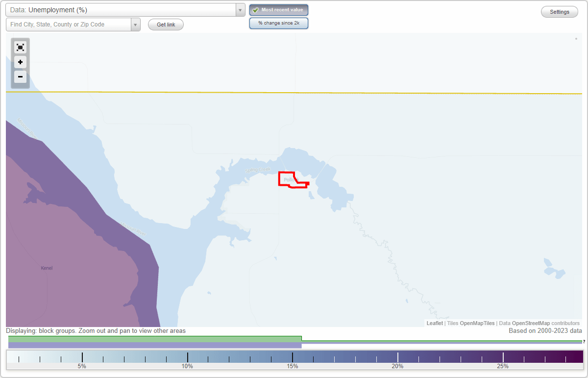Expand map to fullscreen view
The width and height of the screenshot is (588, 378).
click(20, 47)
